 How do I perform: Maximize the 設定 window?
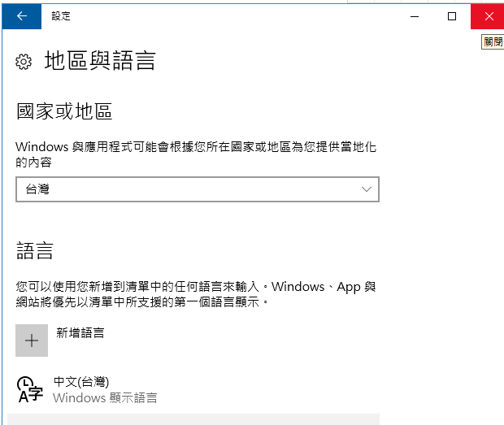pos(452,16)
